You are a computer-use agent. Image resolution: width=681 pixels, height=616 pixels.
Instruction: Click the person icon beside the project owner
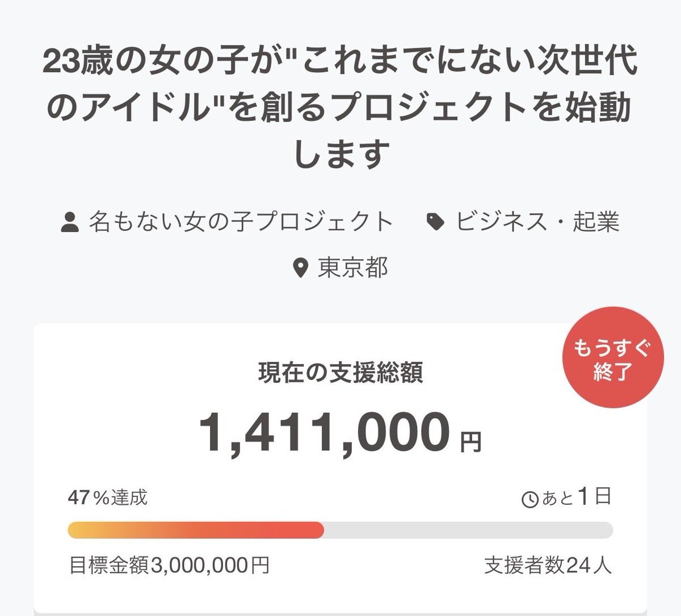point(70,222)
